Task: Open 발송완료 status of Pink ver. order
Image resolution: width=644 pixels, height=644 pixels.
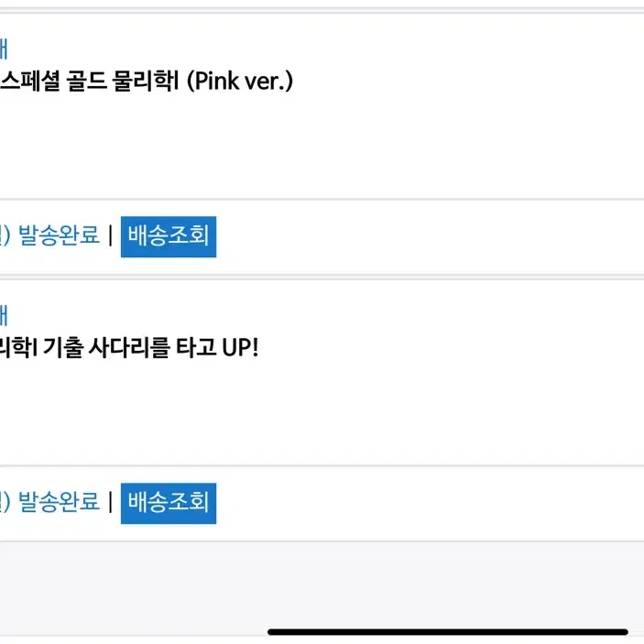Action: tap(59, 236)
